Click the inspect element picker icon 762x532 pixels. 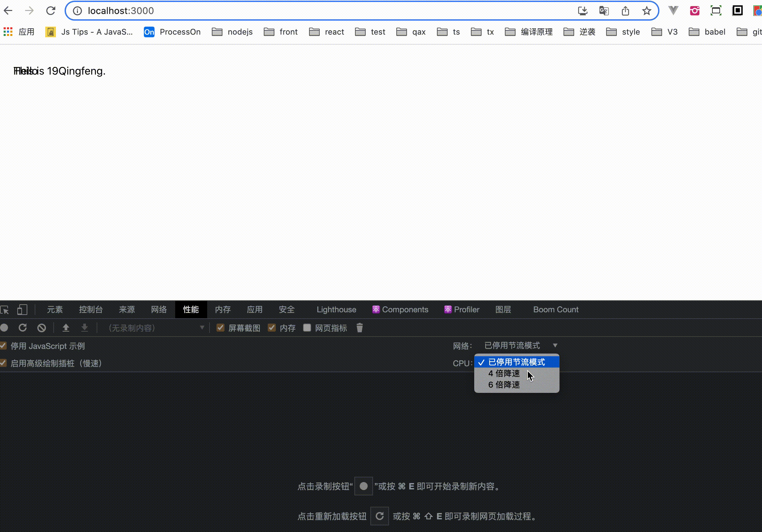[5, 310]
